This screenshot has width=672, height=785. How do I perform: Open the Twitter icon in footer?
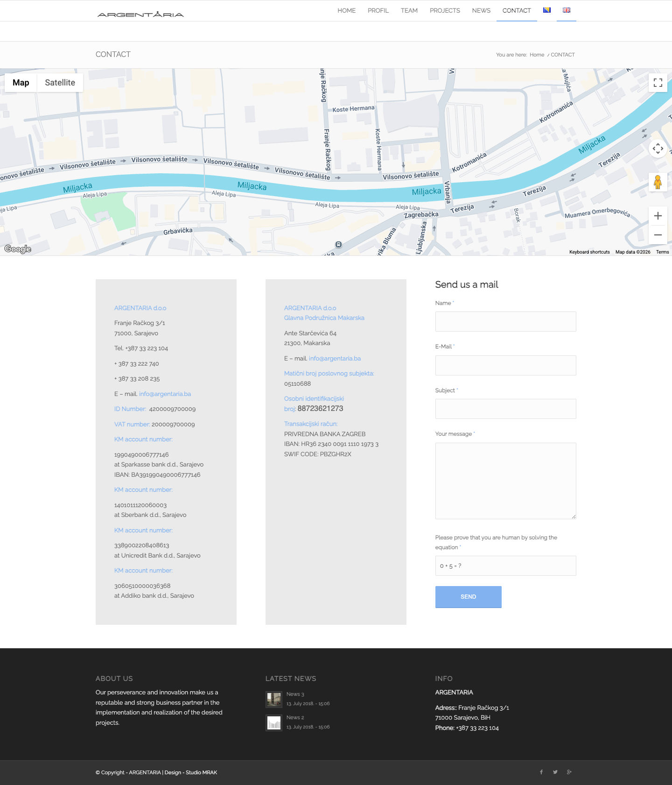555,772
